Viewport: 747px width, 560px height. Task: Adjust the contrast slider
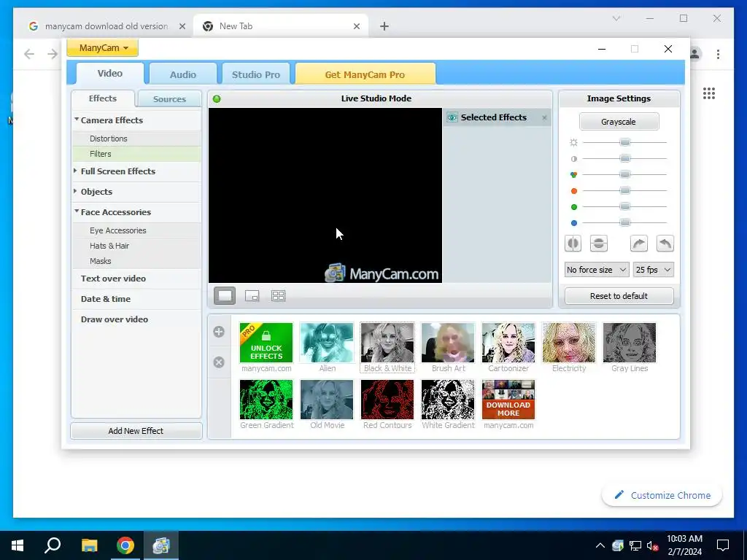coord(625,158)
